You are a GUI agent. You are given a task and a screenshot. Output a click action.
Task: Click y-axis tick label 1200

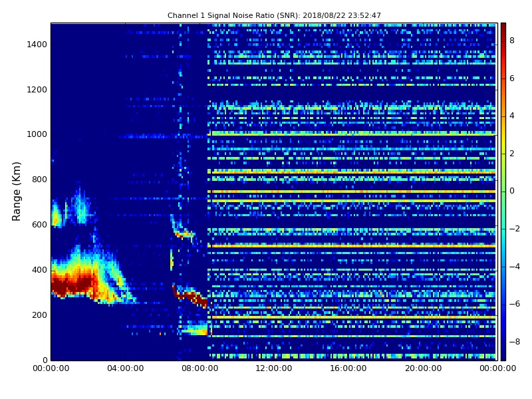[x=37, y=90]
